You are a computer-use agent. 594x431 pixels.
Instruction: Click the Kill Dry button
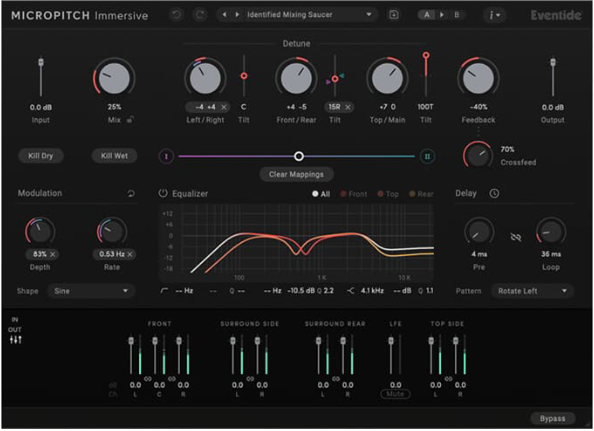[41, 156]
